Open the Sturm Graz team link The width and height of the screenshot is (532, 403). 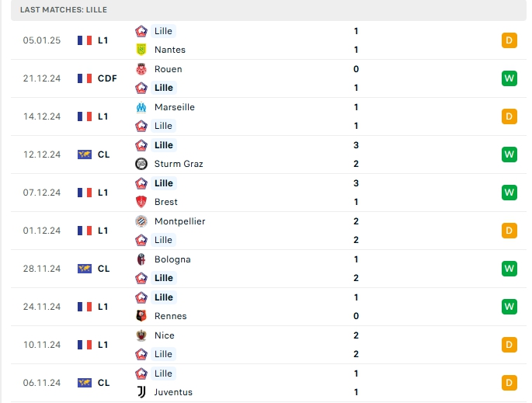click(178, 164)
